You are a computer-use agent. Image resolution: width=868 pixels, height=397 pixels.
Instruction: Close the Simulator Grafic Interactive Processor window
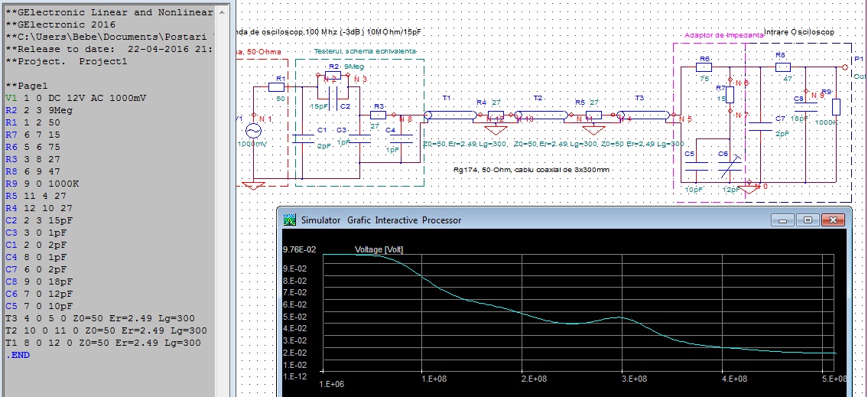(x=833, y=220)
